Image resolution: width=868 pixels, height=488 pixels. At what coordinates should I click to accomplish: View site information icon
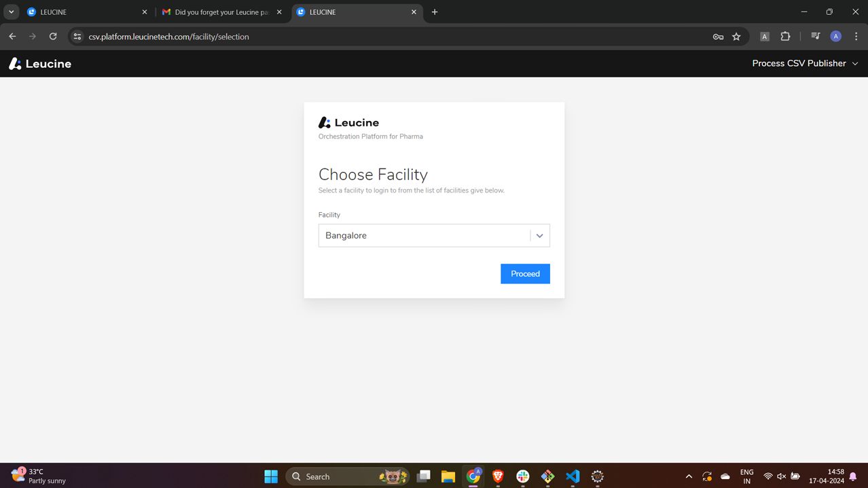(77, 37)
